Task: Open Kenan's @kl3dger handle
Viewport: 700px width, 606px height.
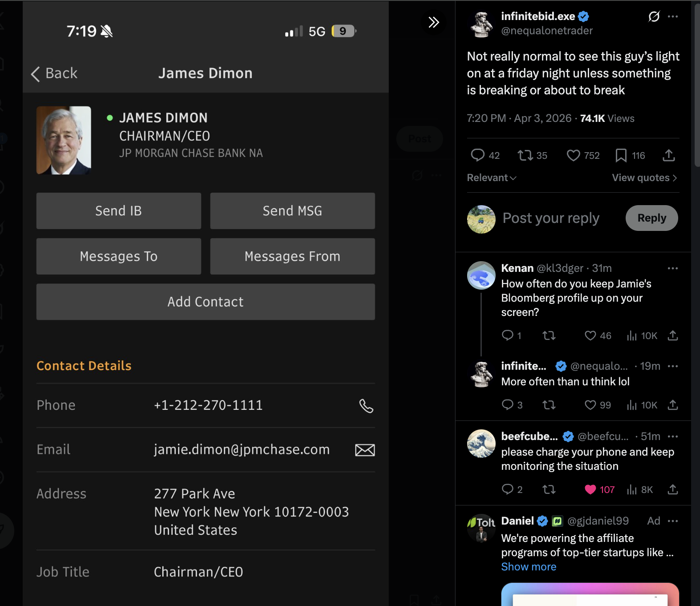Action: (x=560, y=268)
